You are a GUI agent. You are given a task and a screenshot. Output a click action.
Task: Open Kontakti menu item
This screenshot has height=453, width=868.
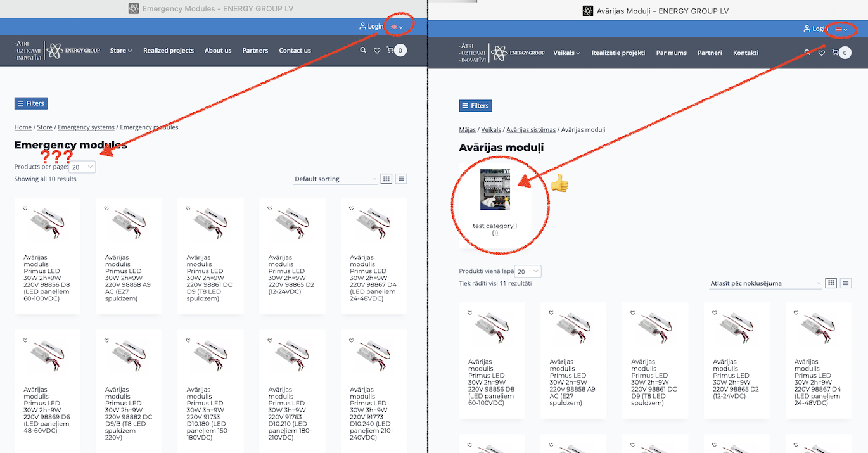click(746, 53)
